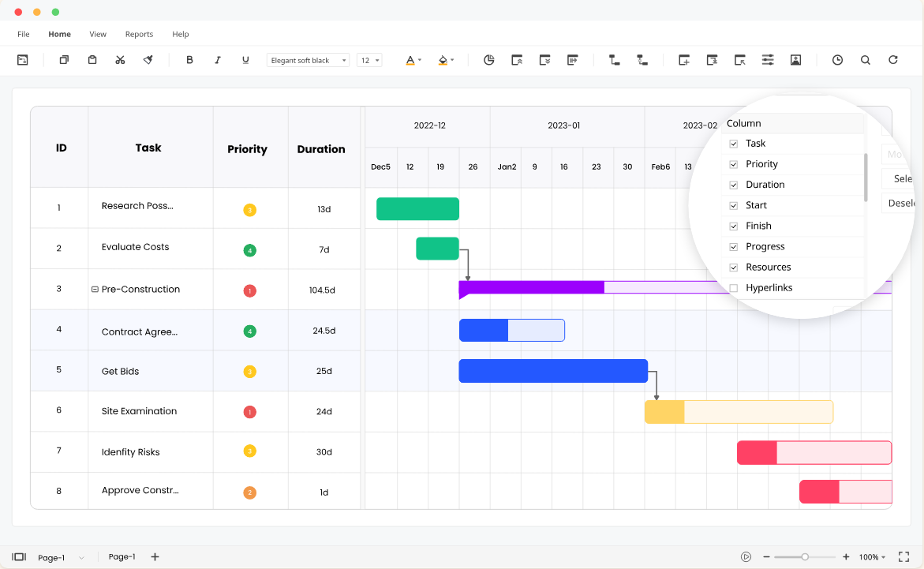Uncheck the Priority column checkbox
Image resolution: width=924 pixels, height=569 pixels.
tap(734, 164)
